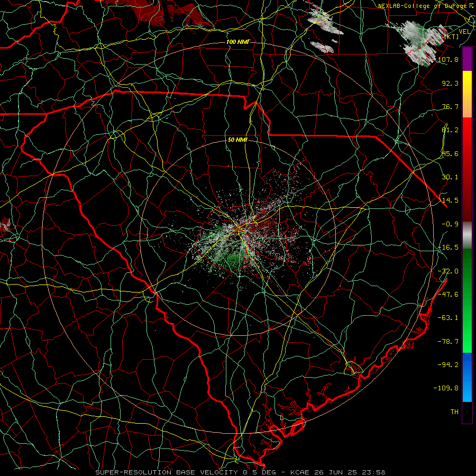The image size is (476, 476).
Task: Click the -16.5 velocity legend value
Action: [448, 248]
